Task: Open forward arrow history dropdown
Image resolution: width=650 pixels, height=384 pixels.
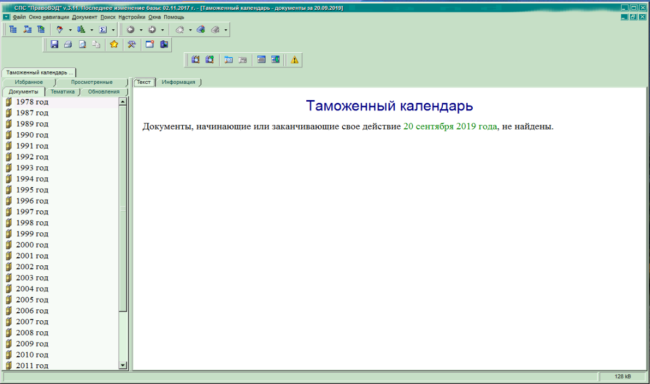Action: point(162,30)
